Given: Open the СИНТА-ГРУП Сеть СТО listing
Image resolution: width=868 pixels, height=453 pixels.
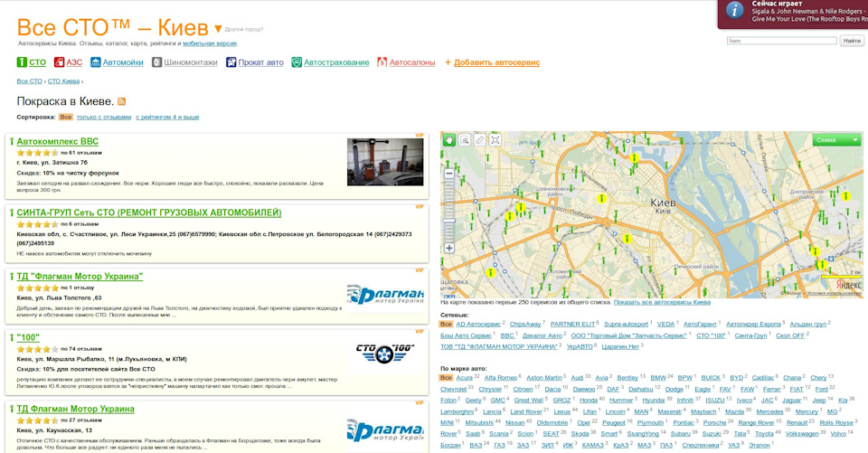Looking at the screenshot, I should pos(149,212).
